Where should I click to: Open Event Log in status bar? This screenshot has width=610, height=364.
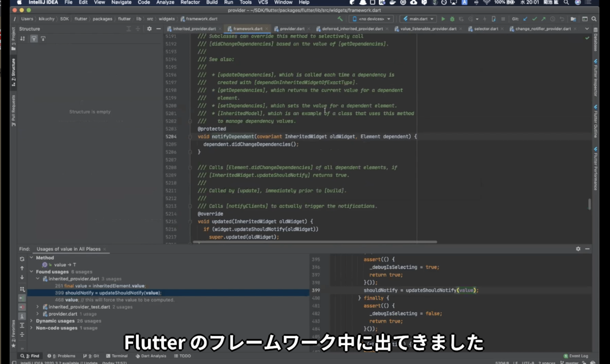[575, 356]
